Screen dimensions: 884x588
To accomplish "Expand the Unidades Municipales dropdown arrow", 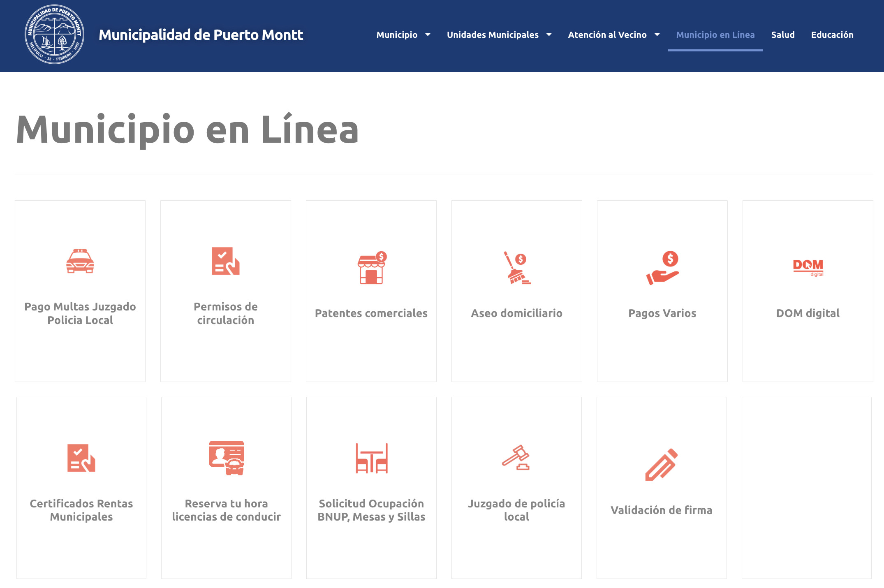I will click(549, 35).
